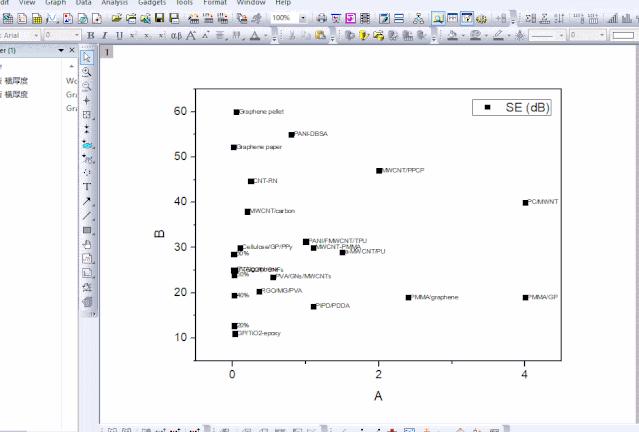Click the Print icon
This screenshot has height=432, width=639.
click(x=322, y=18)
